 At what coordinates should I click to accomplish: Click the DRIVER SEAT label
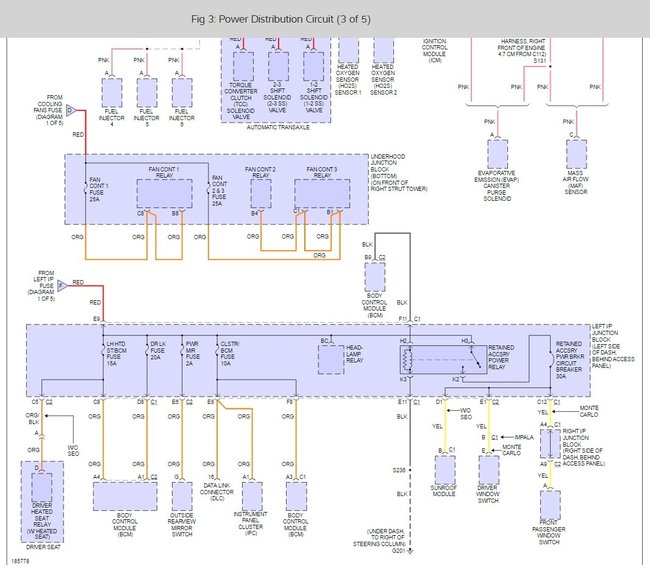click(x=43, y=547)
